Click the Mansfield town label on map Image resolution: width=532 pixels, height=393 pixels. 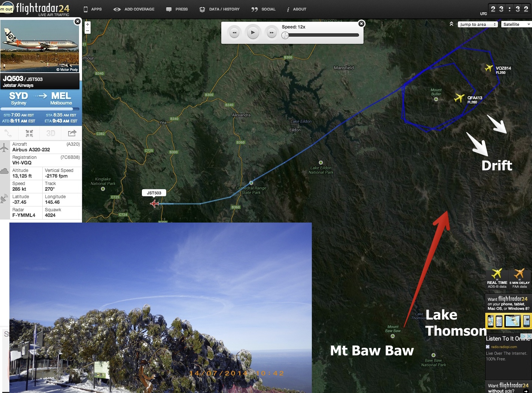click(344, 68)
